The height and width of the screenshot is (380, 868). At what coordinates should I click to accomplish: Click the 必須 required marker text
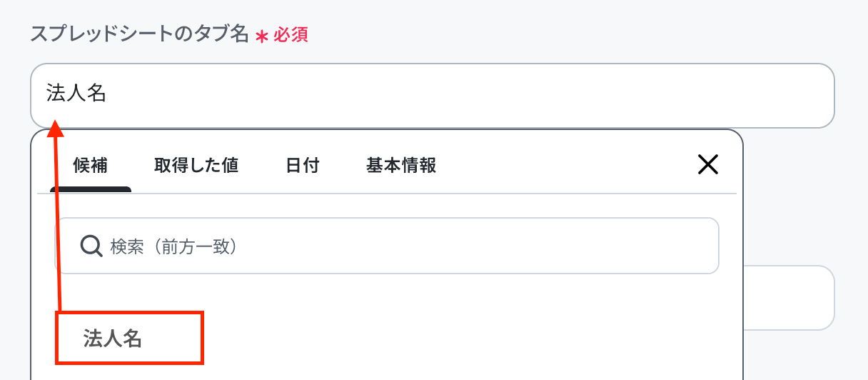pos(291,35)
